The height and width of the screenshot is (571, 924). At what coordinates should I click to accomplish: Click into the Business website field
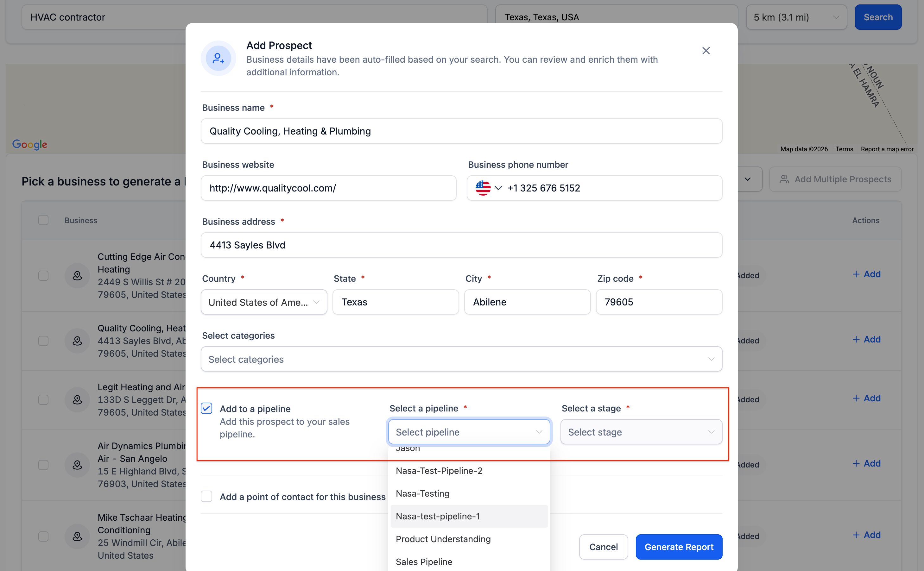click(328, 188)
